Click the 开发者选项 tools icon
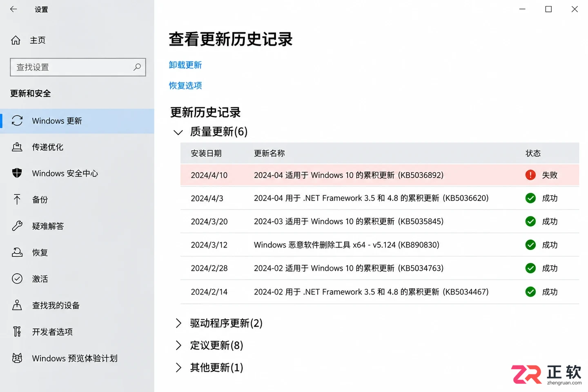The height and width of the screenshot is (392, 588). point(17,332)
